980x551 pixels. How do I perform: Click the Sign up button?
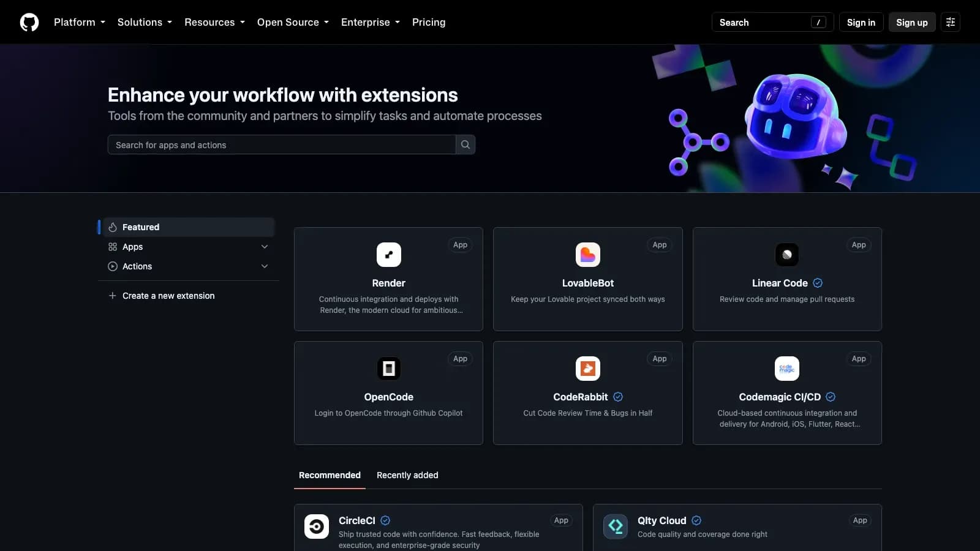point(912,22)
